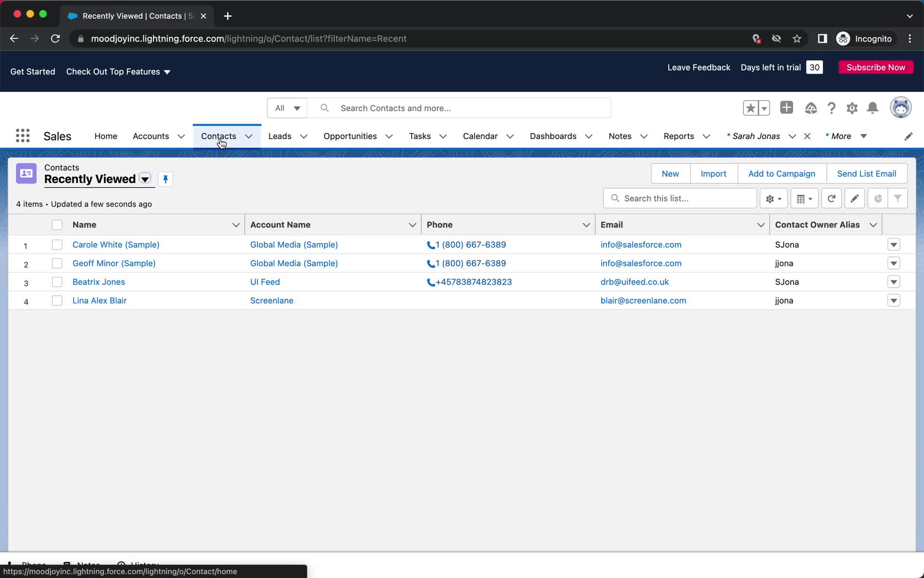Open the Notifications bell icon
The image size is (924, 578).
pos(873,108)
